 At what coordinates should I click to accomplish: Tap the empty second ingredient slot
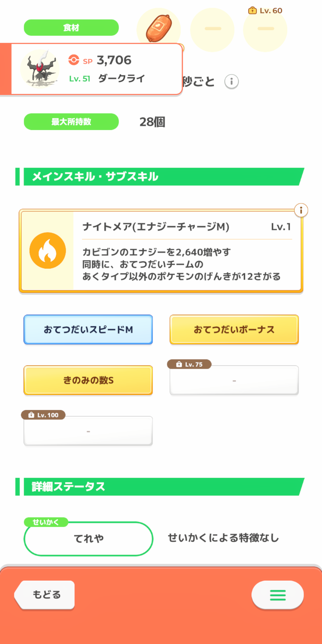pyautogui.click(x=213, y=29)
